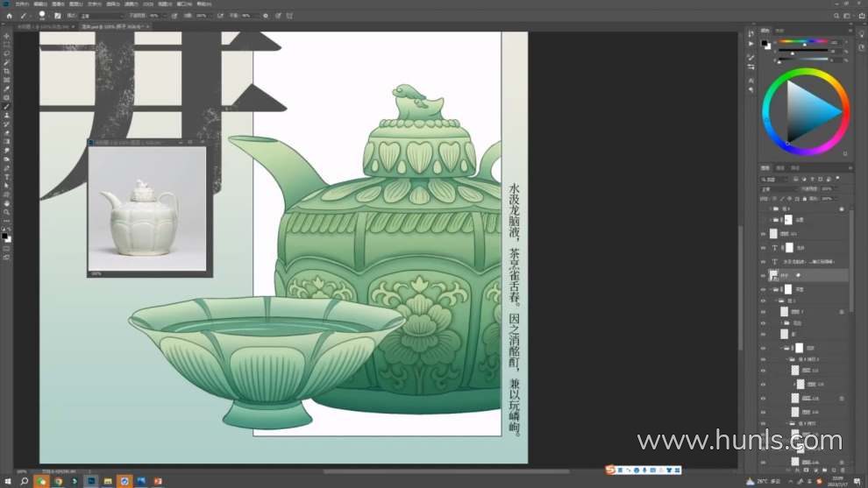Toggle pressure for opacity button

click(x=174, y=16)
